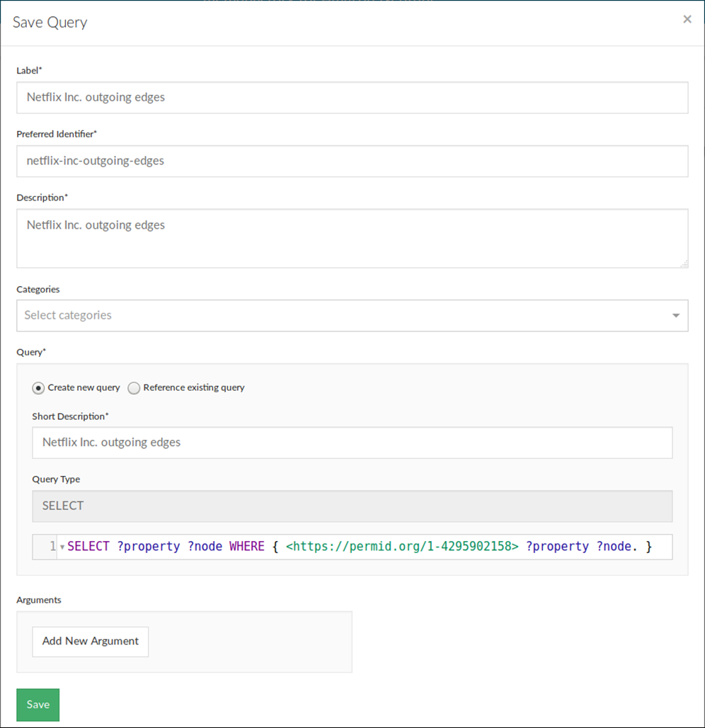Click the green Save button
This screenshot has height=728, width=705.
[x=38, y=705]
